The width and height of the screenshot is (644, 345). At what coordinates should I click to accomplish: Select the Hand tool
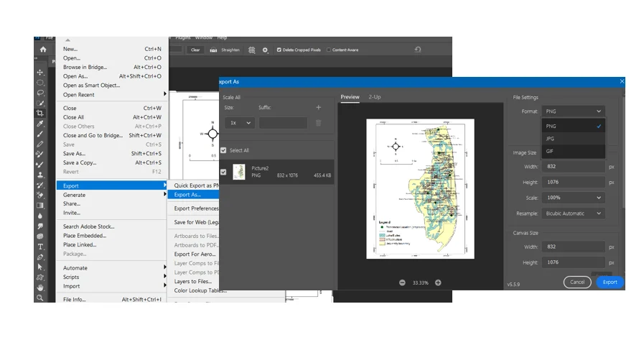(39, 287)
